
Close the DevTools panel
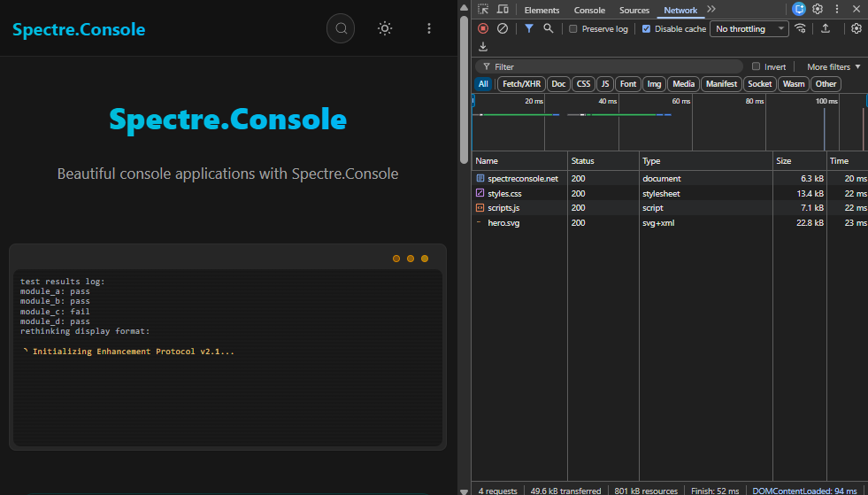coord(856,9)
